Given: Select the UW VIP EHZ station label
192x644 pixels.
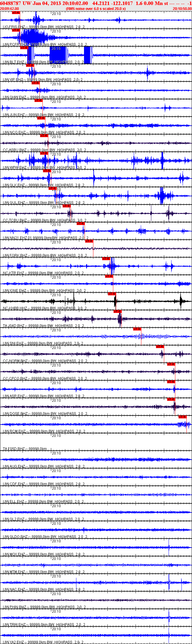Looking at the screenshot, I should (13, 80).
